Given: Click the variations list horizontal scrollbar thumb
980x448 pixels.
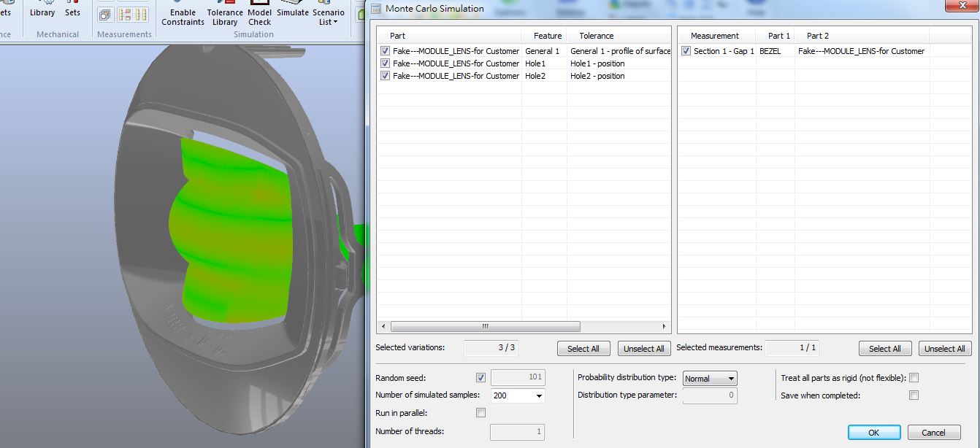Looking at the screenshot, I should [x=485, y=327].
